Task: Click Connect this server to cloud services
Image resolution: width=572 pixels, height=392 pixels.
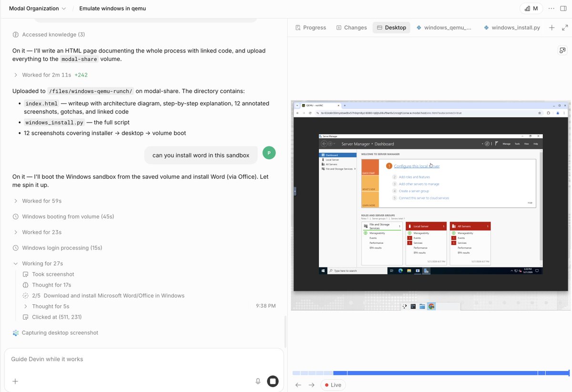Action: [x=424, y=198]
